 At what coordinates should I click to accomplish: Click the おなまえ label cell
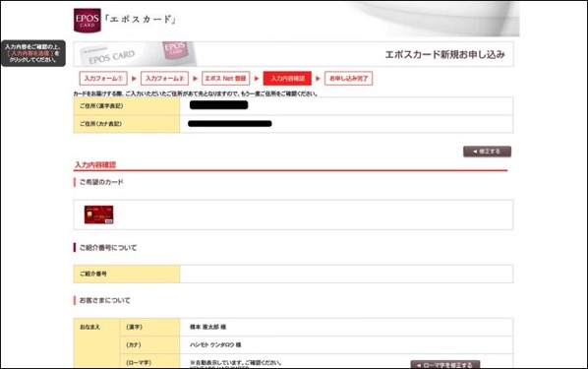(x=96, y=342)
